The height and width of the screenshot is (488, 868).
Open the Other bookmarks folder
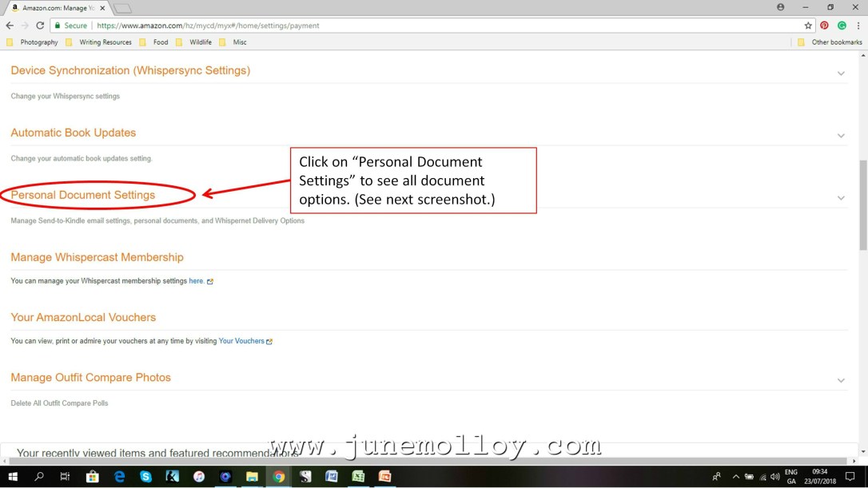pyautogui.click(x=836, y=42)
